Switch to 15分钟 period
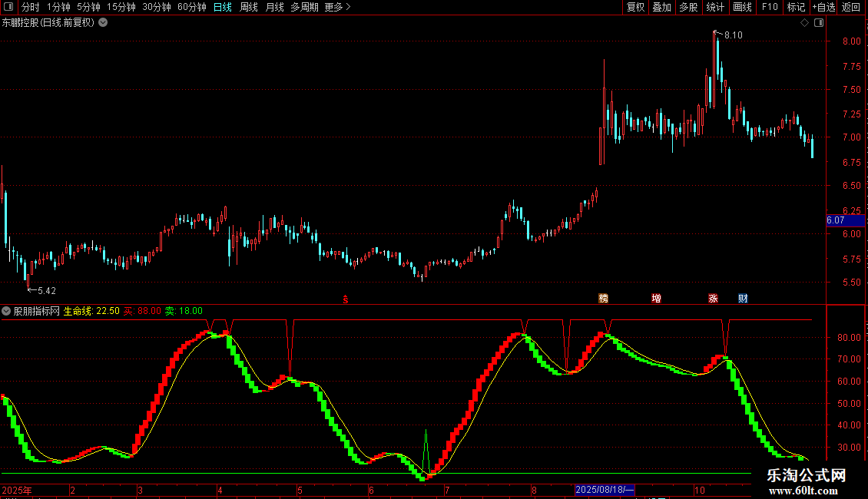The image size is (868, 499). [121, 7]
